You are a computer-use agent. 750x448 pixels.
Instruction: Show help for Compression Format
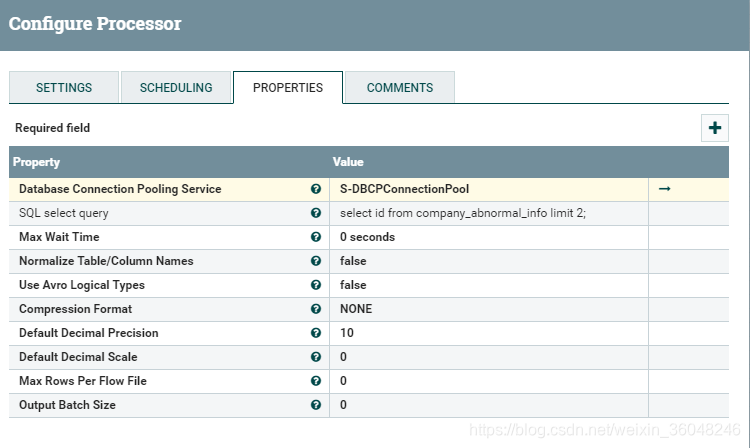316,309
